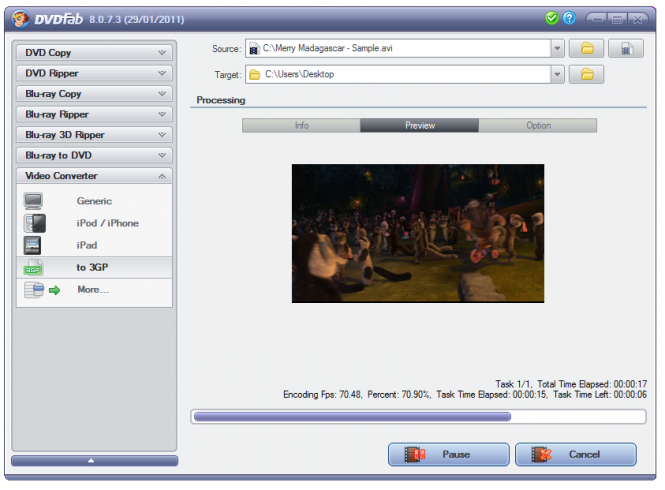This screenshot has height=490, width=665.
Task: Switch to the Option tab
Action: pos(538,126)
